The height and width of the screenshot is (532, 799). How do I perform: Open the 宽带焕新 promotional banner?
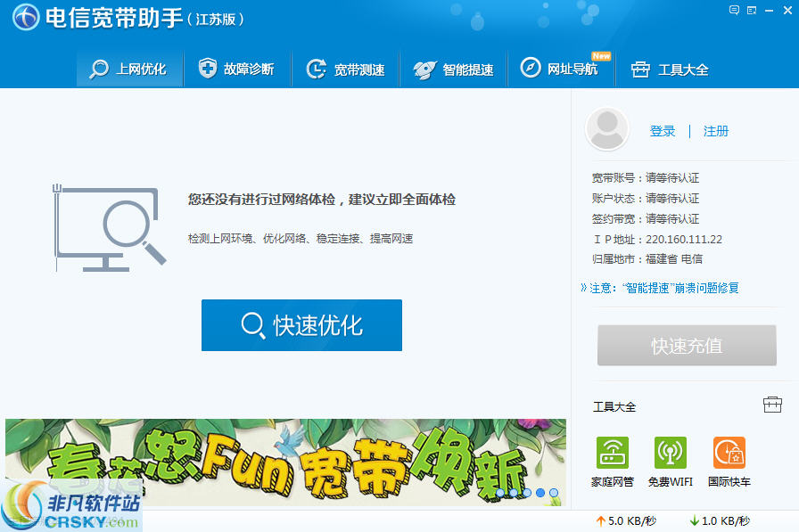pos(285,462)
